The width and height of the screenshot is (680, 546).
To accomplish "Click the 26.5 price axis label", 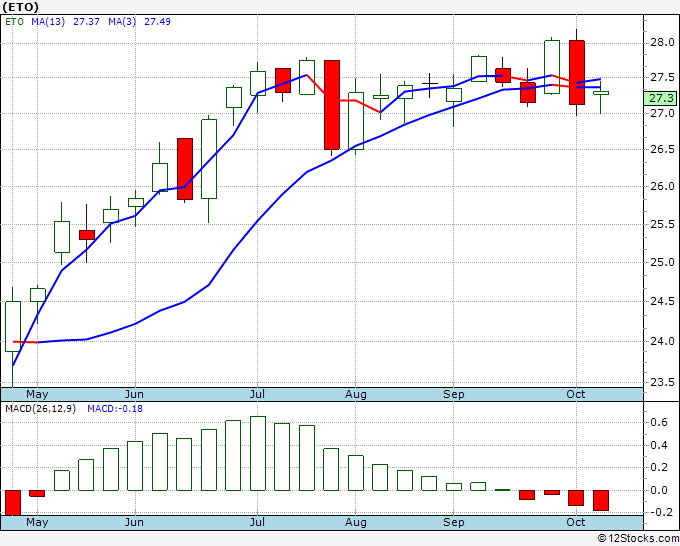I will [662, 149].
